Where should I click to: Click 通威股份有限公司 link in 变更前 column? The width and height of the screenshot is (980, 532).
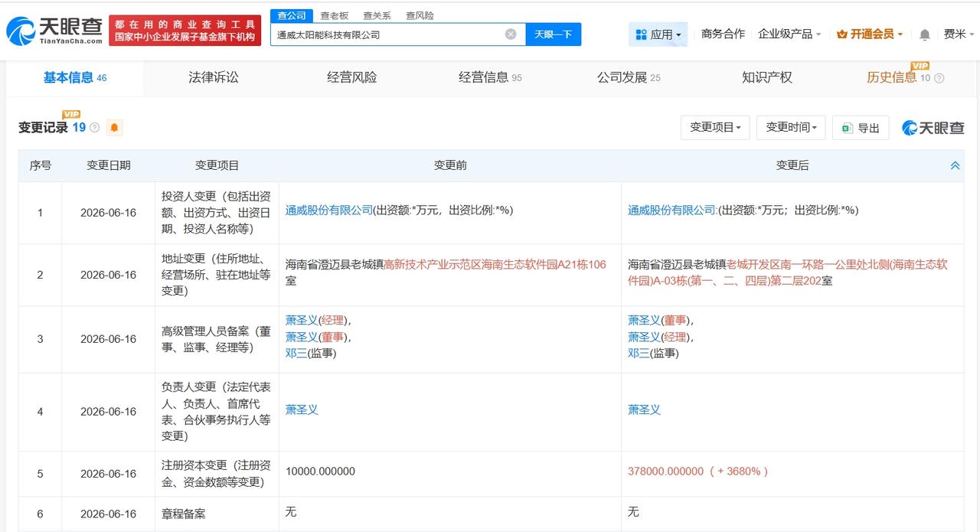329,210
